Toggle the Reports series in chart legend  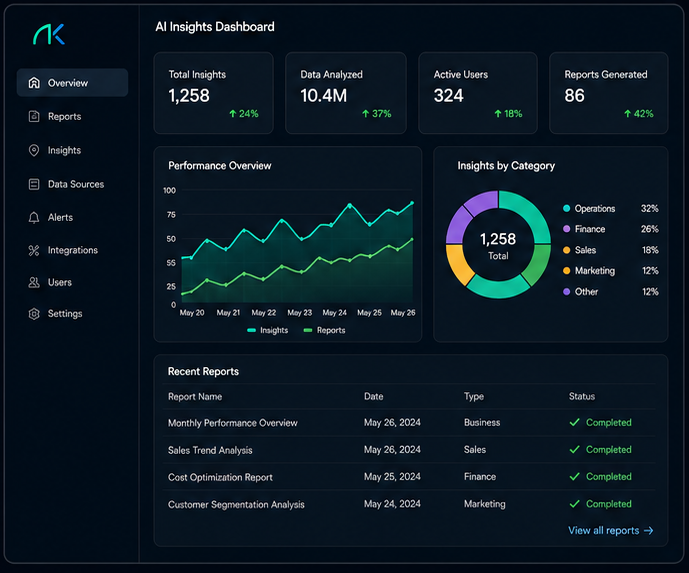pos(324,330)
